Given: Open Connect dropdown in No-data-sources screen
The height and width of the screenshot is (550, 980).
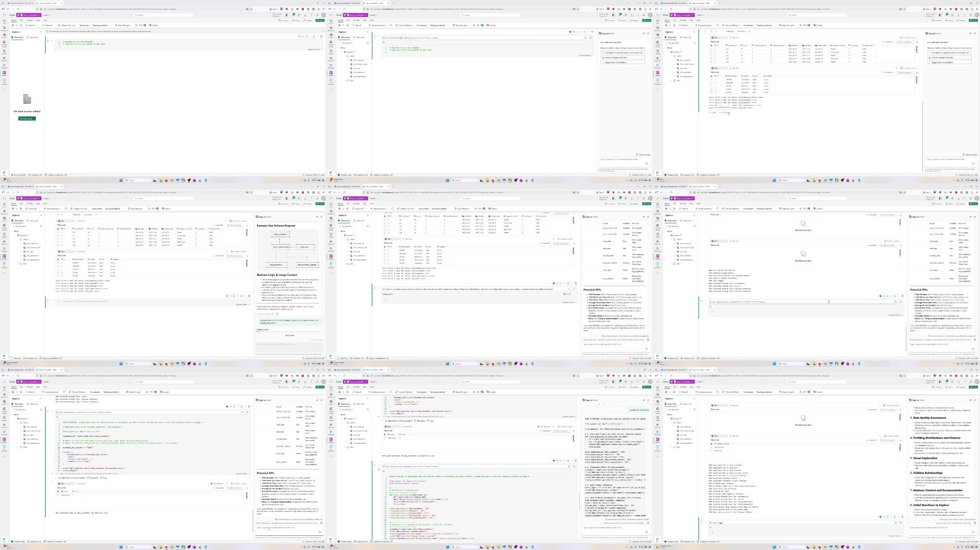Looking at the screenshot, I should 48,25.
